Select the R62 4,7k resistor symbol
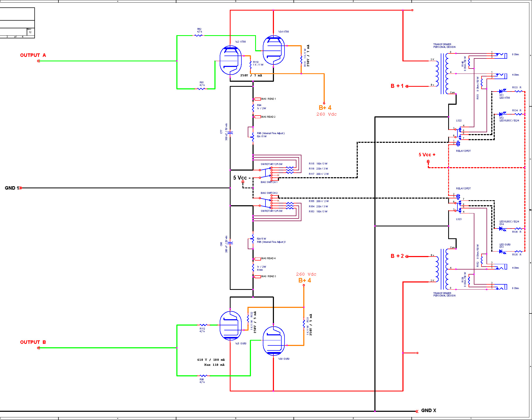532x420 pixels. tap(199, 35)
